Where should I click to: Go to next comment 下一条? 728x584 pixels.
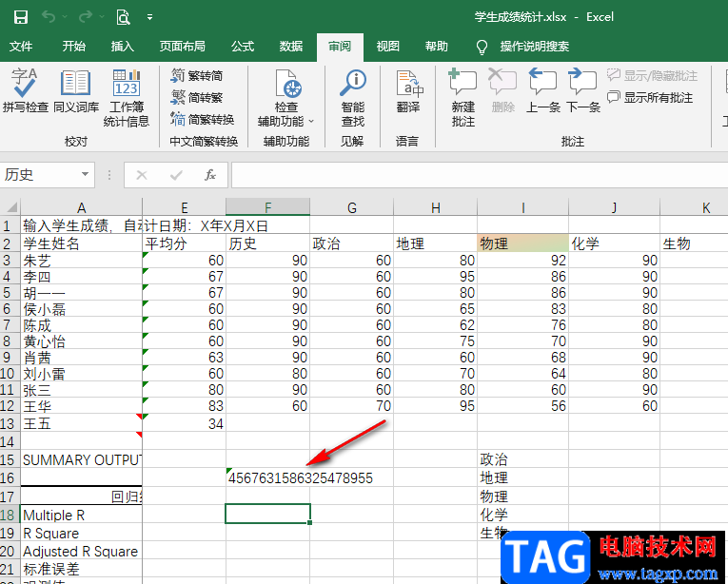582,91
